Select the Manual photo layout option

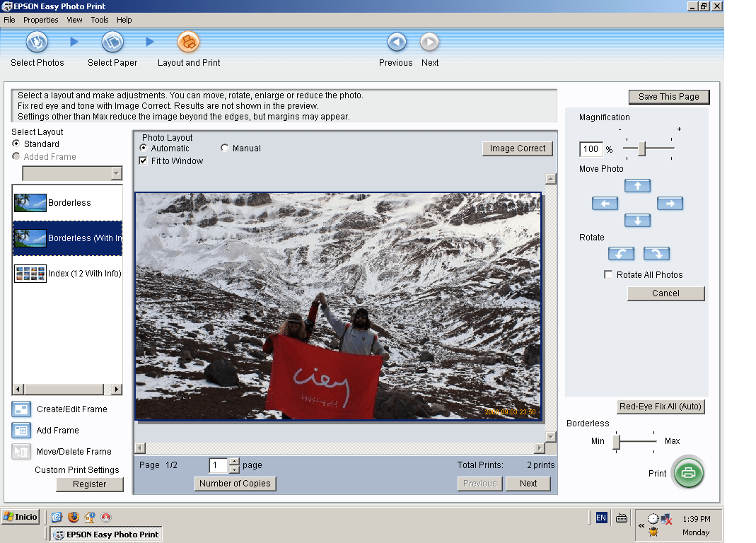[225, 148]
